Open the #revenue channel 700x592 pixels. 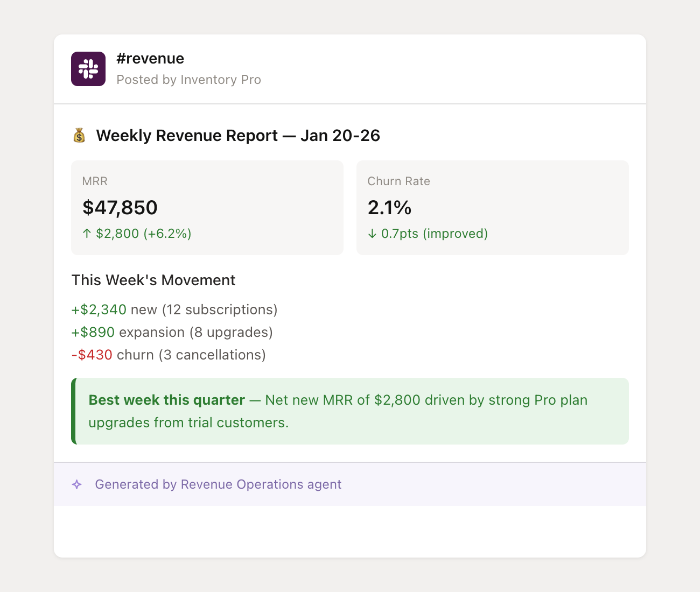coord(150,58)
